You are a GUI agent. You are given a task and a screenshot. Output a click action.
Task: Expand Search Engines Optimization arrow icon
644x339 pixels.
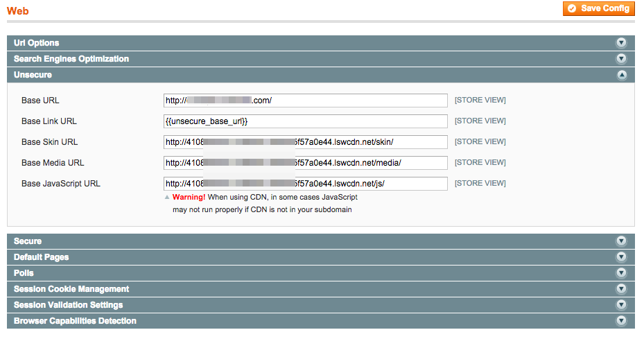[621, 59]
